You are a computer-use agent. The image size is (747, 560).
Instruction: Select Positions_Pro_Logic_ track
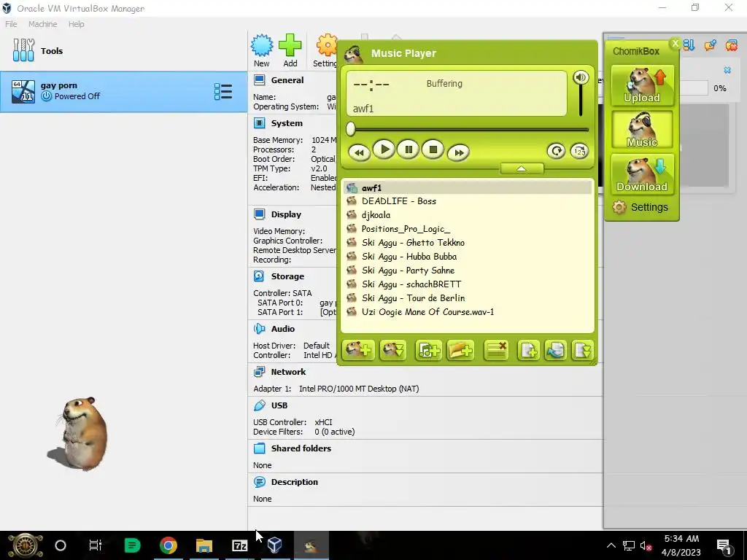[468, 228]
